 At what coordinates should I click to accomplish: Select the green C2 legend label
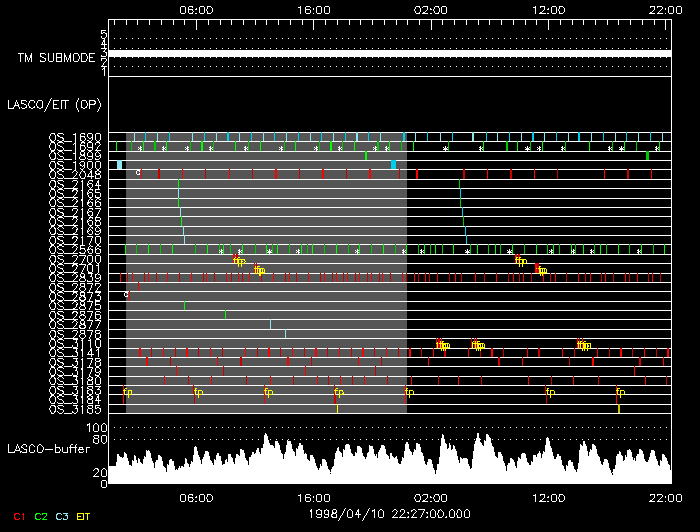41,516
